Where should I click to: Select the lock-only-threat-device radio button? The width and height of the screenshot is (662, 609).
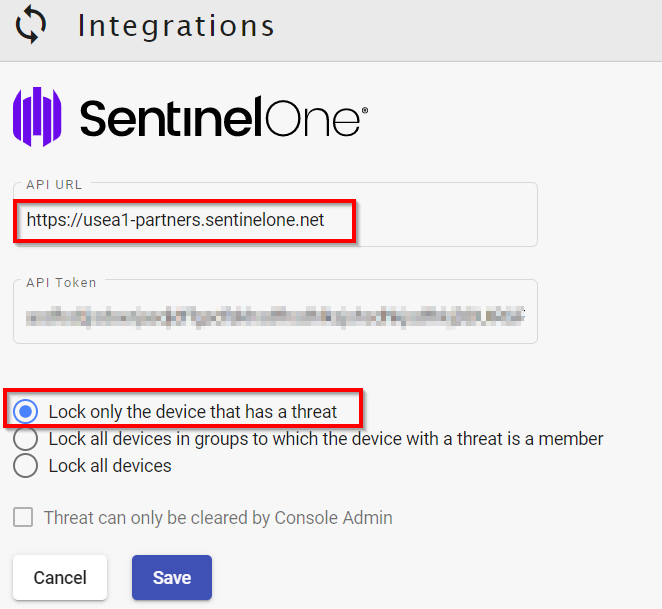click(x=27, y=411)
